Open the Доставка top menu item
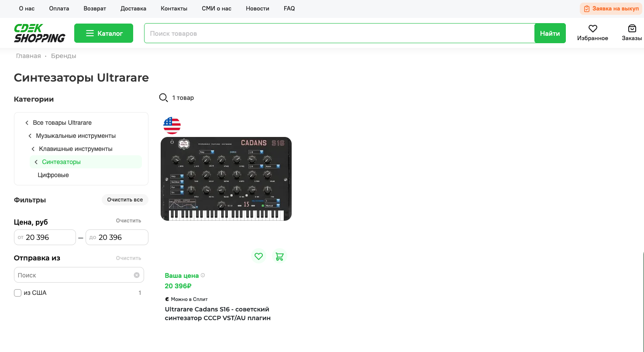The width and height of the screenshot is (644, 352). pos(133,8)
